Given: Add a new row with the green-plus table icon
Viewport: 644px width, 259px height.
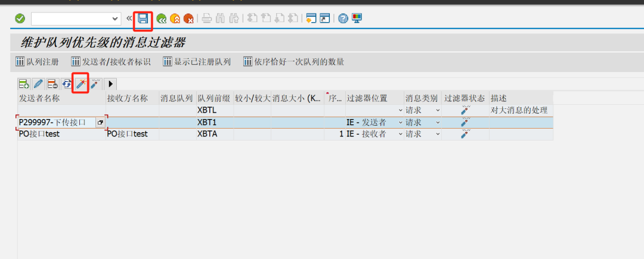Looking at the screenshot, I should pyautogui.click(x=24, y=84).
